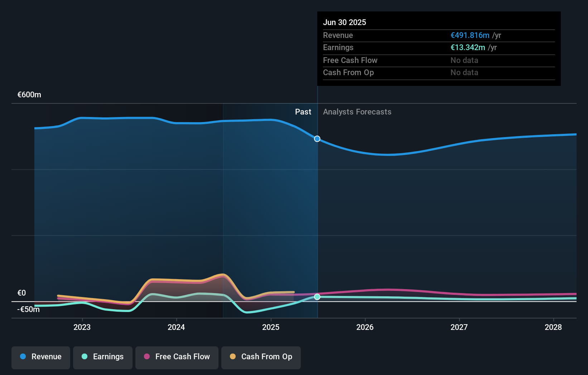This screenshot has width=588, height=375.
Task: Click the blue Revenue legend dot
Action: point(22,357)
